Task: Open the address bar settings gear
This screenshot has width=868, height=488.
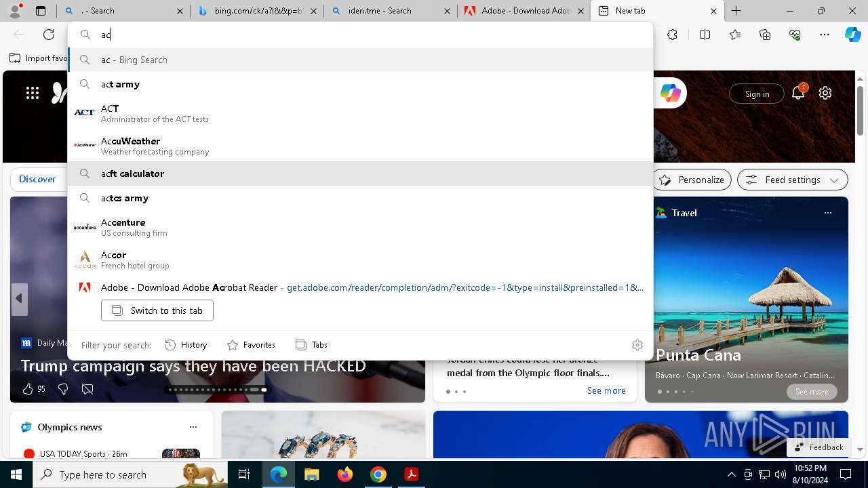Action: point(637,345)
